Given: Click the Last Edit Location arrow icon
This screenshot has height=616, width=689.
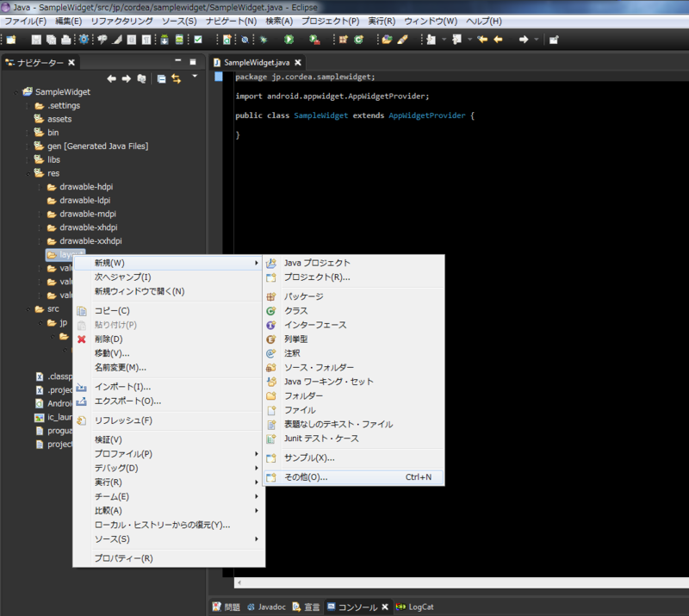Looking at the screenshot, I should (x=482, y=40).
